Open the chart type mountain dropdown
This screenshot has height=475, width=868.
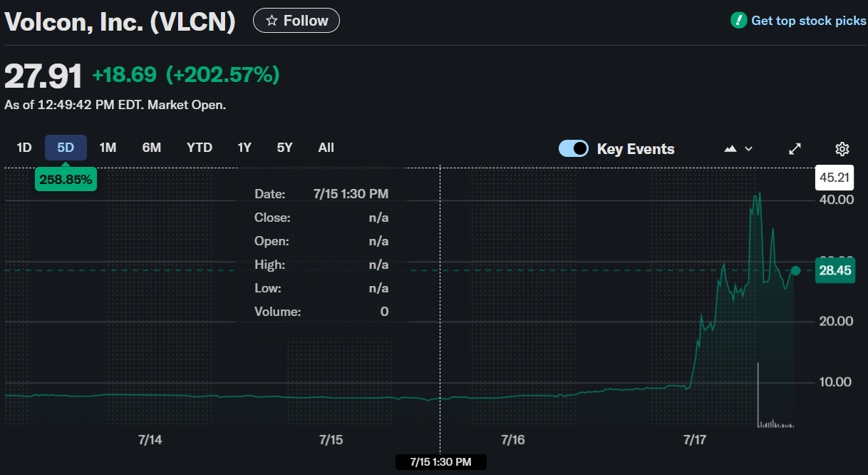[x=738, y=148]
